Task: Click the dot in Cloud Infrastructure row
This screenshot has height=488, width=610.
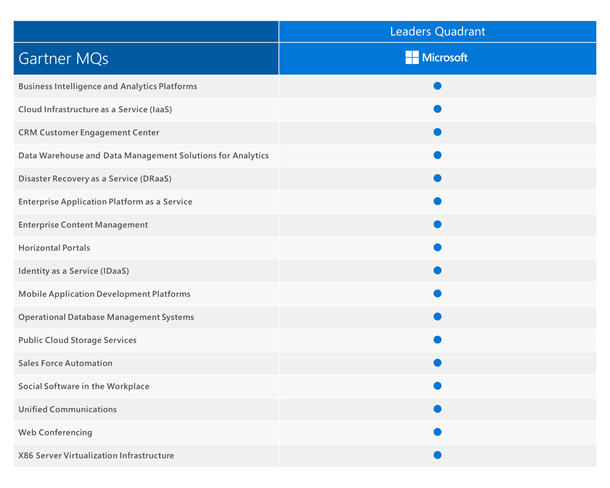Action: coord(437,109)
